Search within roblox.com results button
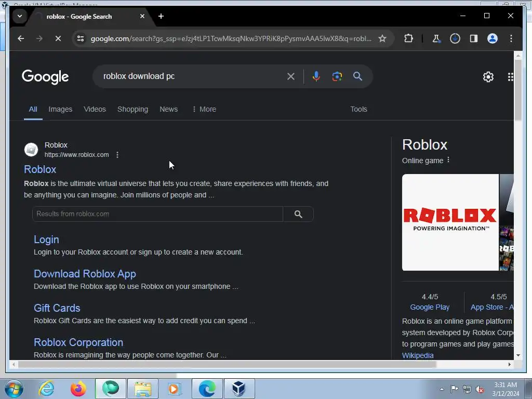532x399 pixels. click(x=298, y=214)
